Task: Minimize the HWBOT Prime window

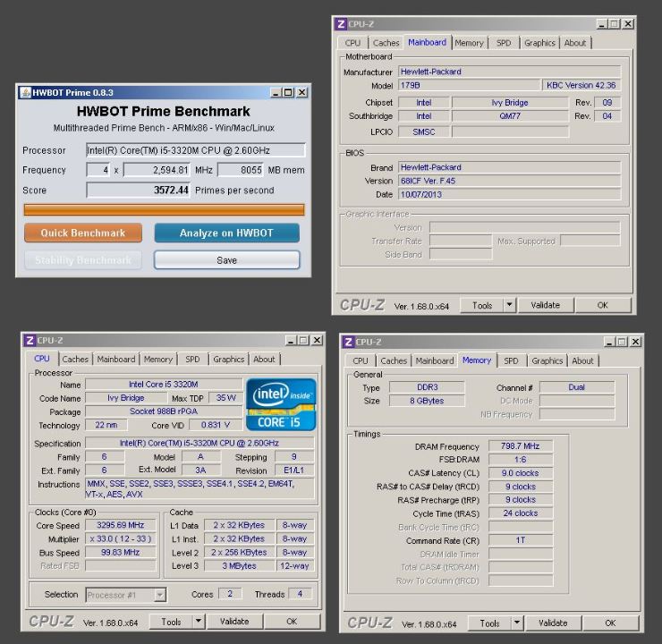Action: click(x=276, y=92)
